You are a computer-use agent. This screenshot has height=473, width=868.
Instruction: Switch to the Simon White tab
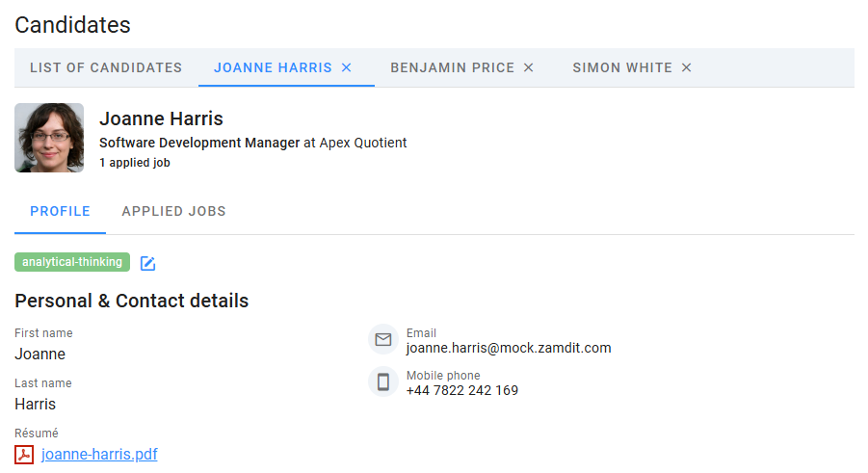coord(621,67)
